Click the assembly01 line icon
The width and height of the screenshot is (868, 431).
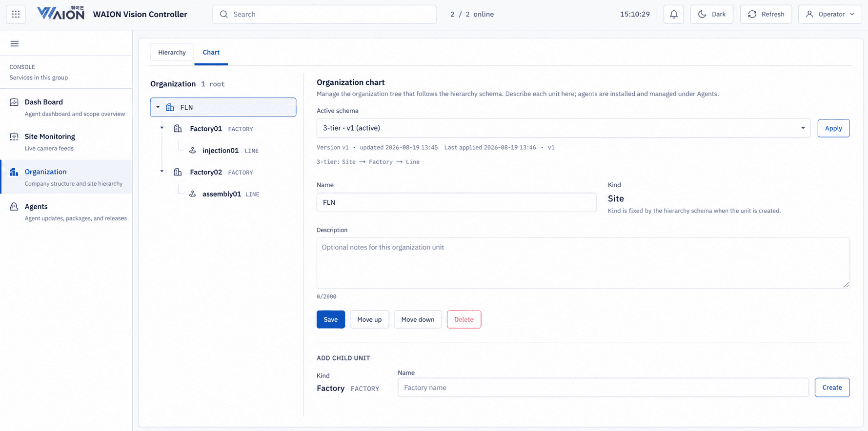(x=193, y=194)
